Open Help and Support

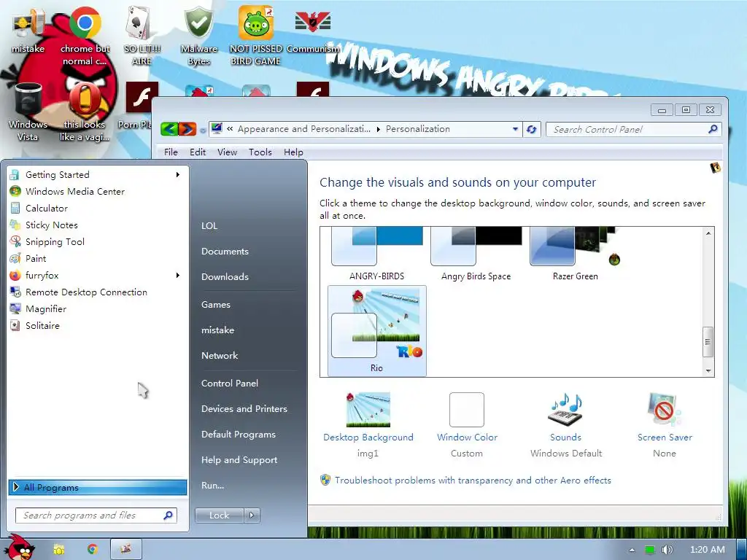239,460
